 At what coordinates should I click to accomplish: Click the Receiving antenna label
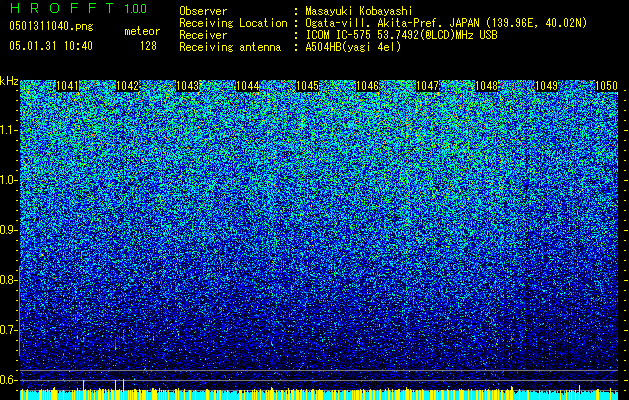[x=230, y=47]
